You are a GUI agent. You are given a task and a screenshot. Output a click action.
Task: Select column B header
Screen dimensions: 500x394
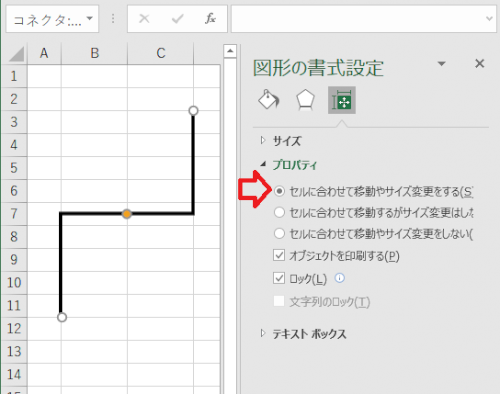94,53
